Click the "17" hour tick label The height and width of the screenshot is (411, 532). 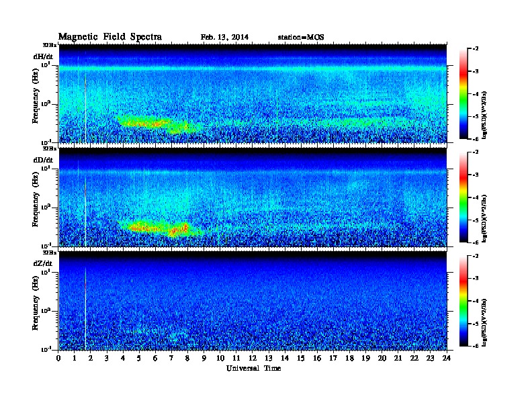pos(334,358)
